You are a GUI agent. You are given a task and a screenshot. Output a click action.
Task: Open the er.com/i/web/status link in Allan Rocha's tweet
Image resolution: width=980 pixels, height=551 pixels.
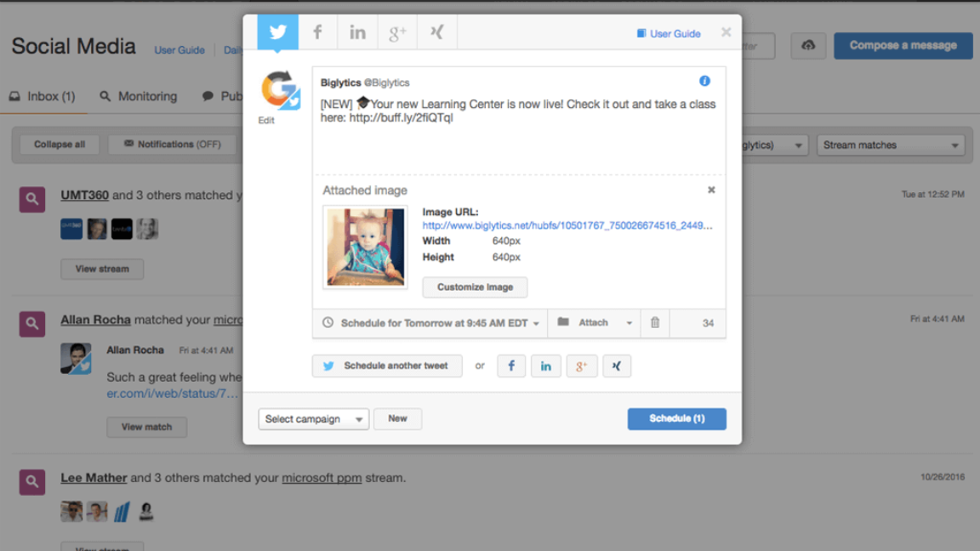pos(172,394)
